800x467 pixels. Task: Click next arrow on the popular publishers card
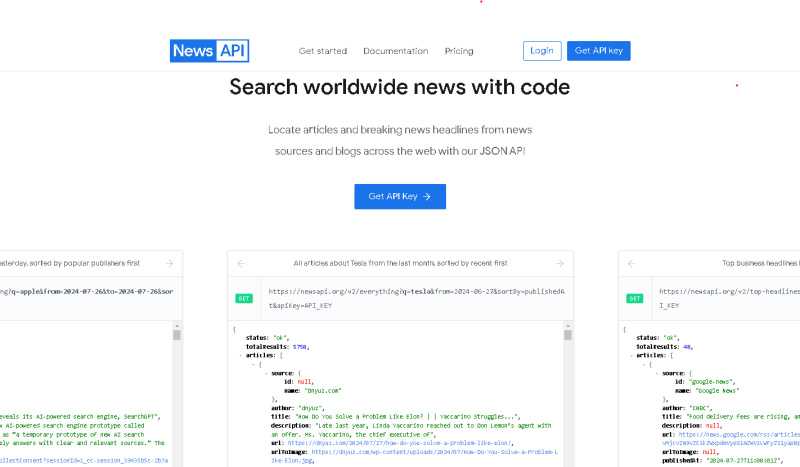click(x=169, y=263)
